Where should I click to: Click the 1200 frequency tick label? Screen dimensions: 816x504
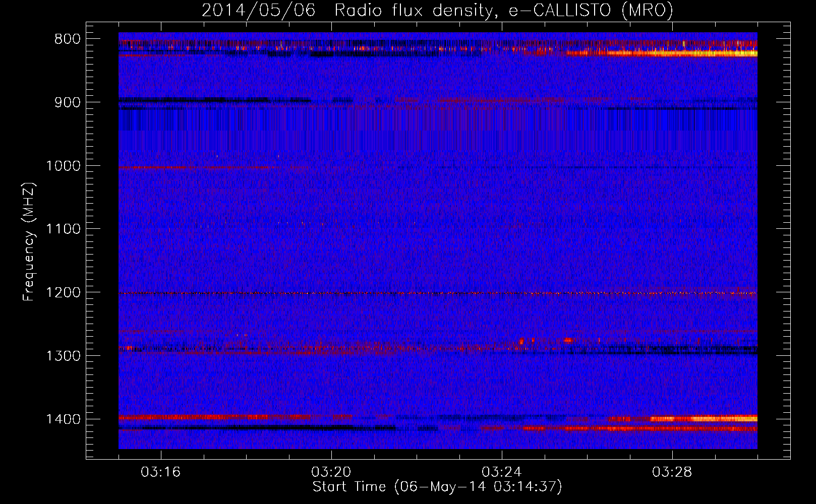point(64,293)
